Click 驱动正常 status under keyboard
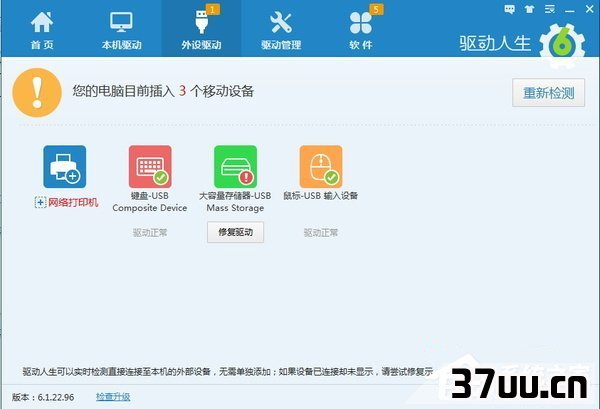This screenshot has width=600, height=409. click(150, 233)
